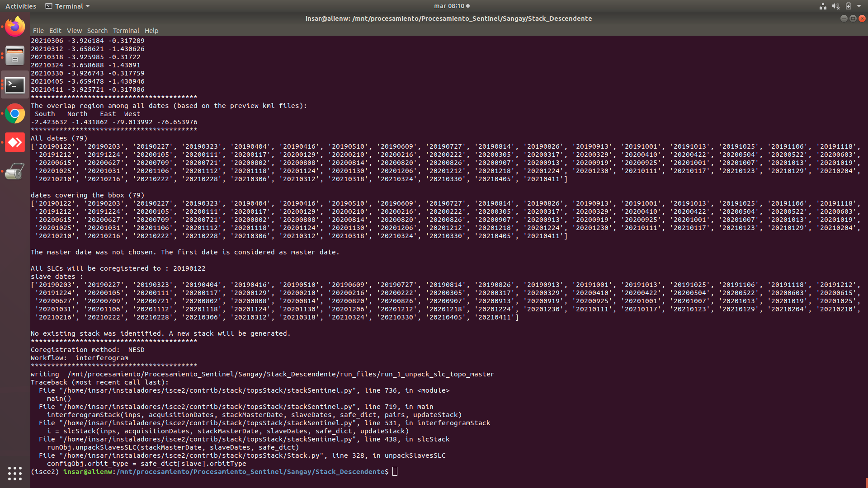This screenshot has width=868, height=488.
Task: Open the Help menu
Action: click(151, 31)
